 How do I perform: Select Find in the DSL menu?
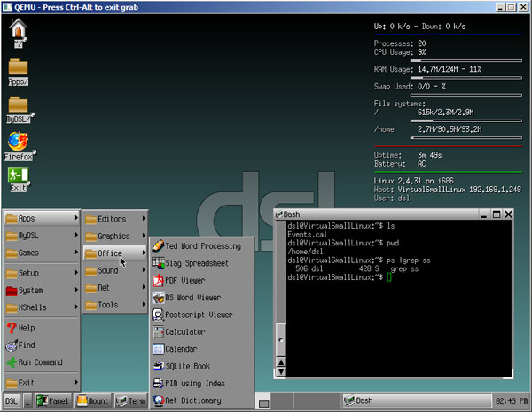pos(42,346)
